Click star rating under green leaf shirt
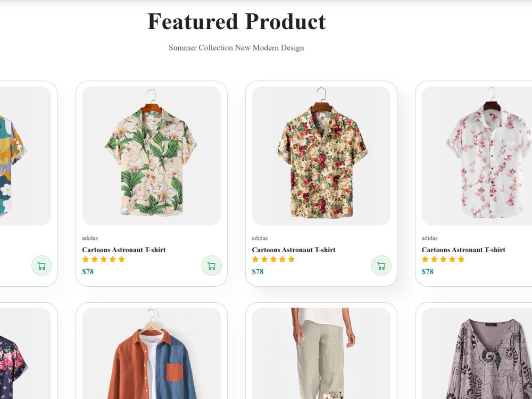This screenshot has width=532, height=399. (104, 260)
